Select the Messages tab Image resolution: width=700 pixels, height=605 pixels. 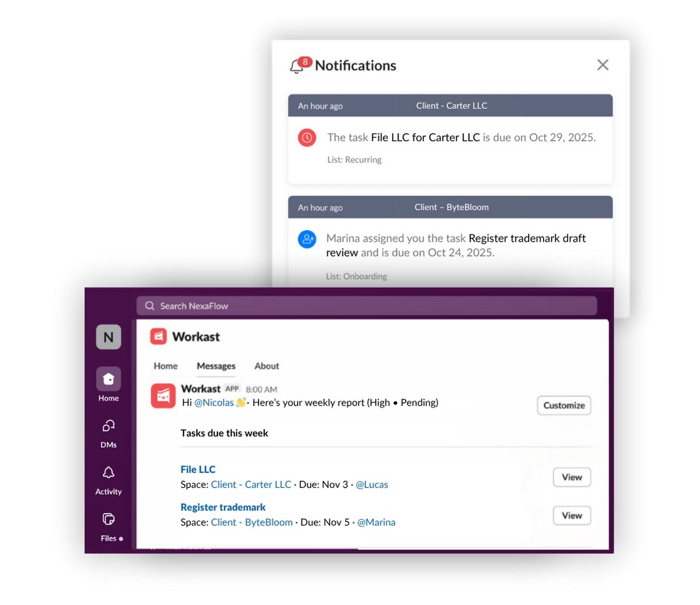[216, 366]
